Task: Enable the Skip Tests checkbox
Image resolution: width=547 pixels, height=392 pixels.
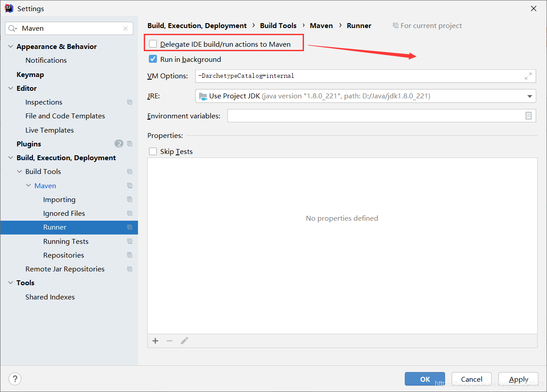Action: tap(153, 151)
